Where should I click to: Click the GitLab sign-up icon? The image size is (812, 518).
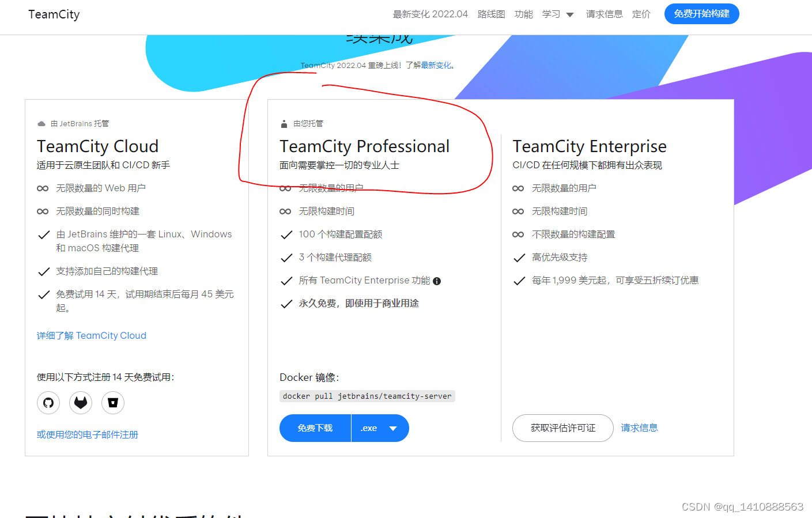point(81,403)
